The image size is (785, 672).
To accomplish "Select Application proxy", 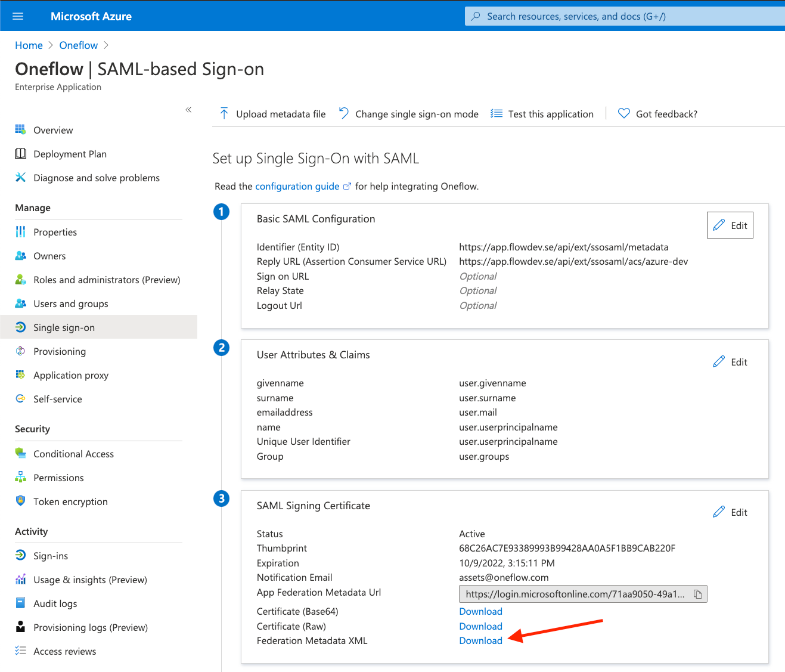I will [70, 375].
